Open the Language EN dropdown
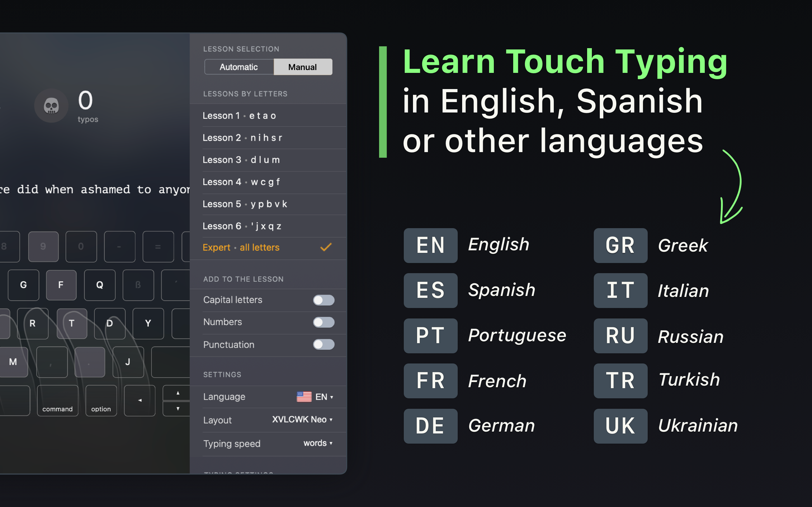Image resolution: width=812 pixels, height=507 pixels. (x=322, y=397)
